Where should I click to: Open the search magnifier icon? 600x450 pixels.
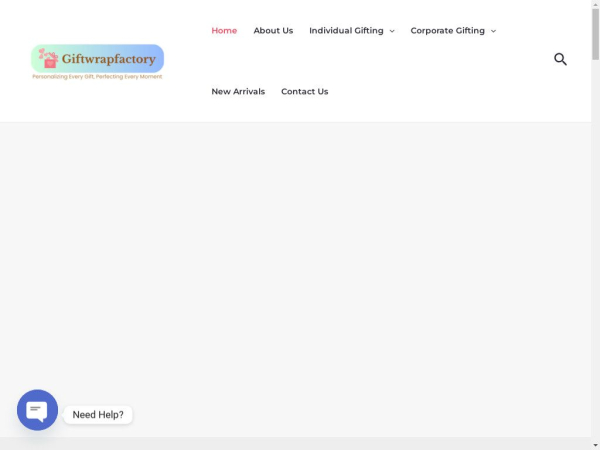point(560,59)
